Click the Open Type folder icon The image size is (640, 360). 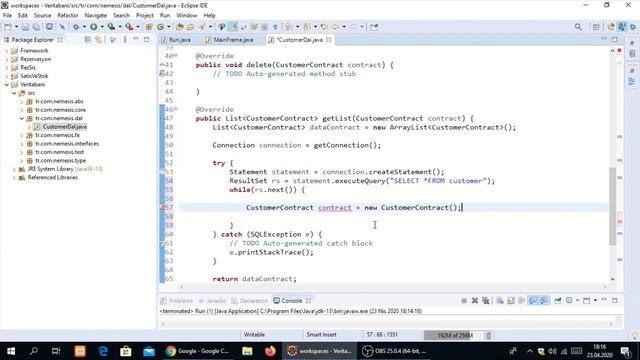point(180,27)
